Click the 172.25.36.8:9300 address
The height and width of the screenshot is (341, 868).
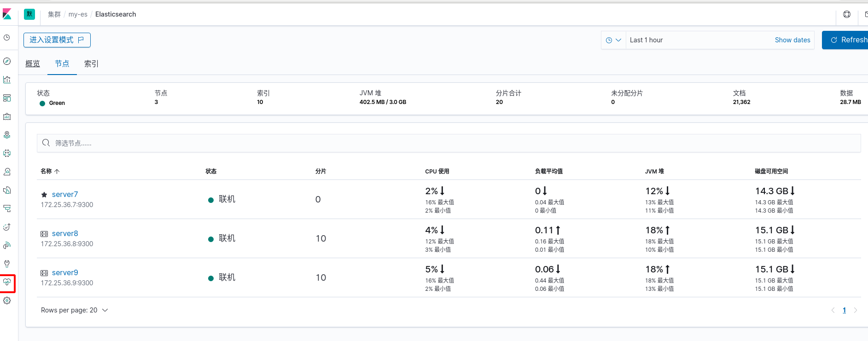point(67,244)
